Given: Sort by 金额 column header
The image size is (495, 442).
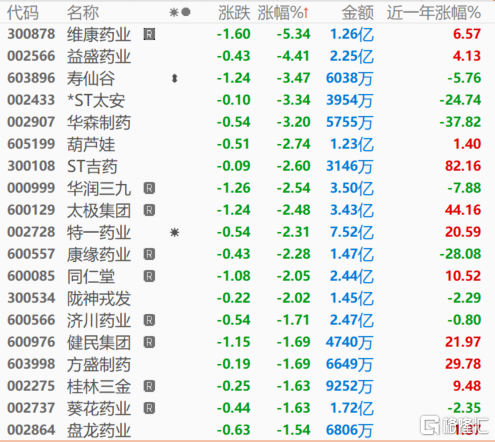Looking at the screenshot, I should pos(358,13).
